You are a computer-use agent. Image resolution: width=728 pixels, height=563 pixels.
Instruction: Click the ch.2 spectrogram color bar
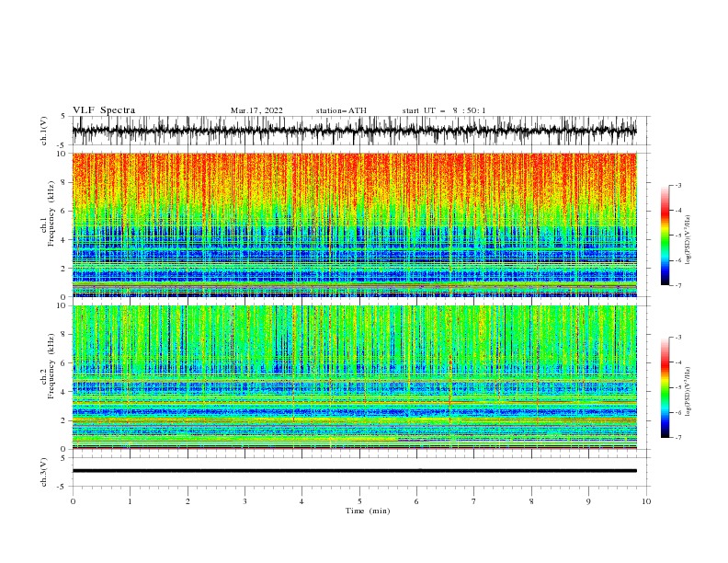pyautogui.click(x=665, y=387)
